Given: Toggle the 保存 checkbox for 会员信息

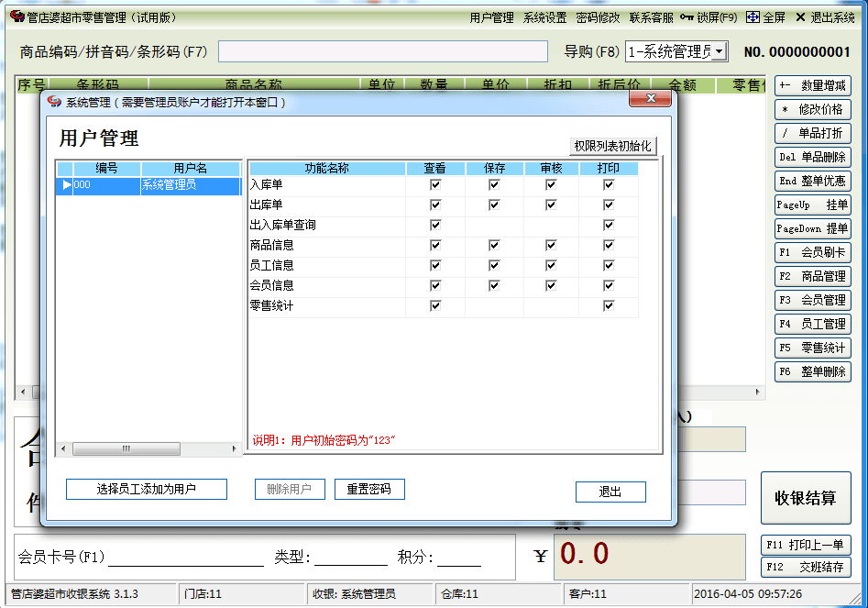Looking at the screenshot, I should coord(494,286).
